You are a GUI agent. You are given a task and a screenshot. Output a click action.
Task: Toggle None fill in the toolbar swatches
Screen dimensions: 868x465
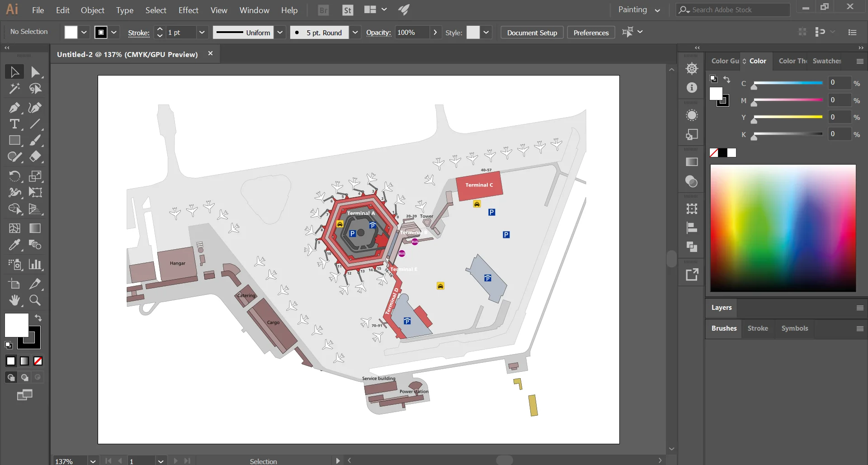point(38,361)
